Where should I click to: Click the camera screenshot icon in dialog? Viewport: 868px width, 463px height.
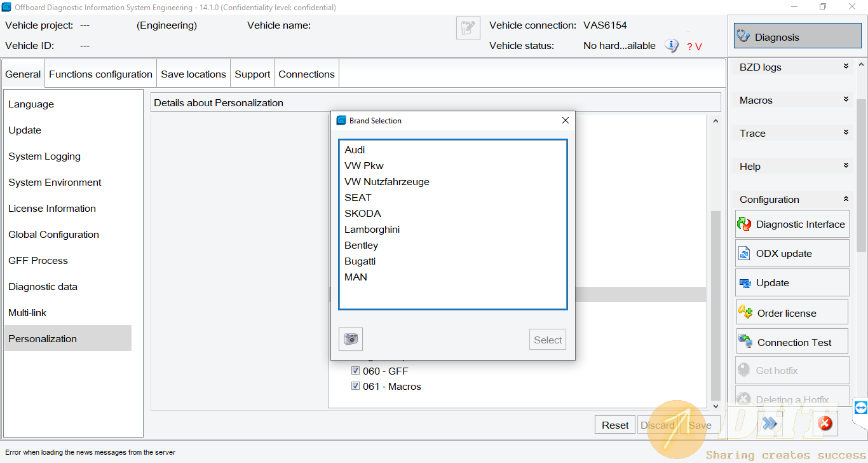(351, 340)
